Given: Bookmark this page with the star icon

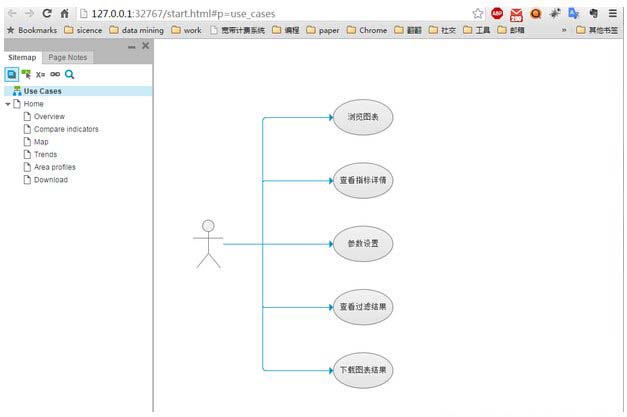Looking at the screenshot, I should point(478,14).
